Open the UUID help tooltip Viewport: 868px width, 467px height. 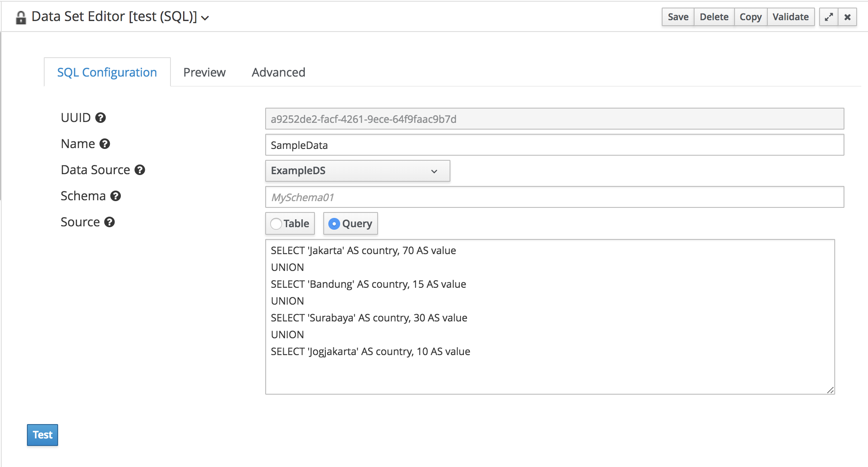click(x=100, y=118)
